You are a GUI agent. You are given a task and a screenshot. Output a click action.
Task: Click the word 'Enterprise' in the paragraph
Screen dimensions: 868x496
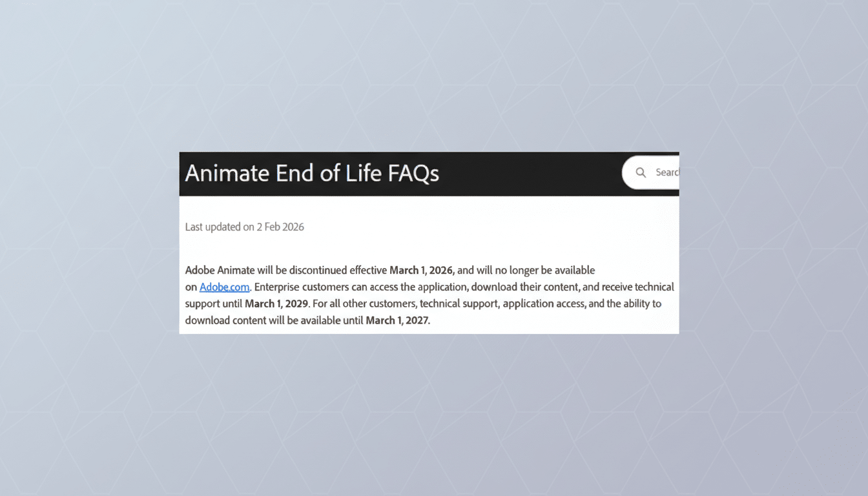(279, 287)
